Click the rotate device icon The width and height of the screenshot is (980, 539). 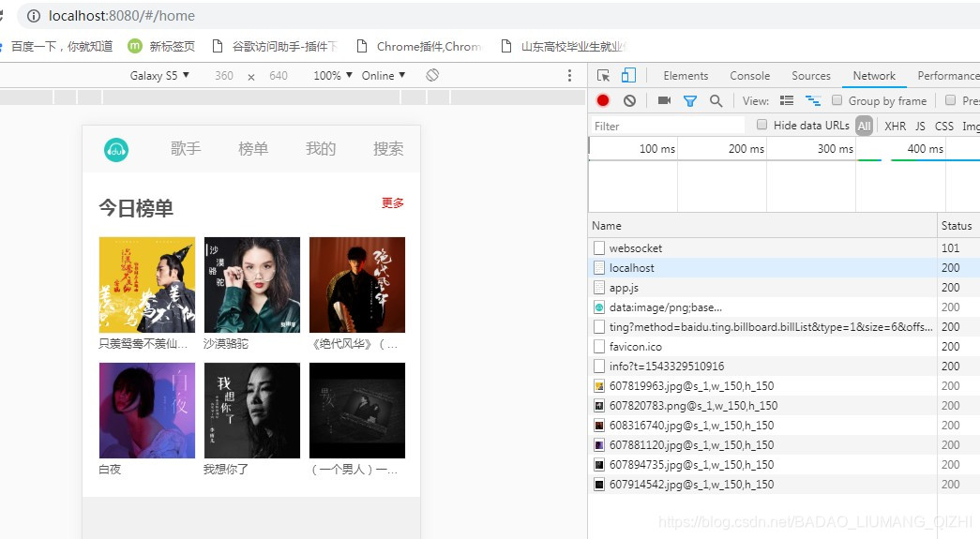(x=432, y=76)
